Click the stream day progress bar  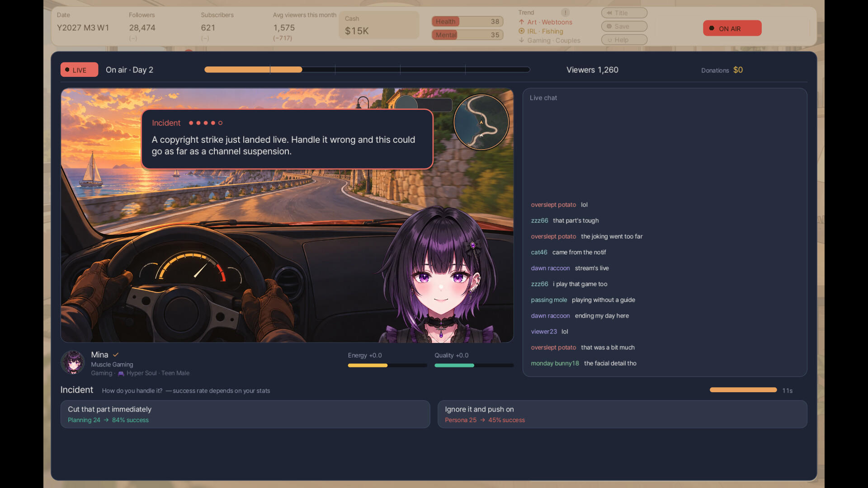(x=367, y=70)
